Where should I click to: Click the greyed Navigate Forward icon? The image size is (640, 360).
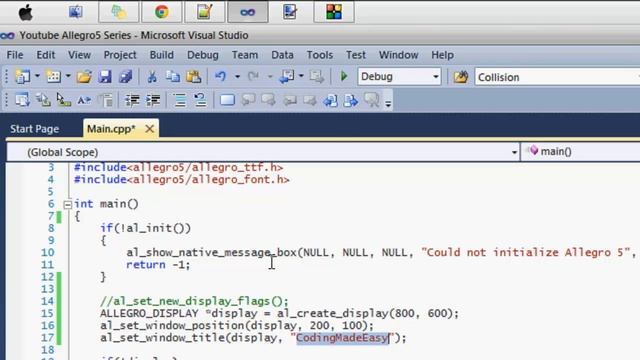pyautogui.click(x=316, y=76)
